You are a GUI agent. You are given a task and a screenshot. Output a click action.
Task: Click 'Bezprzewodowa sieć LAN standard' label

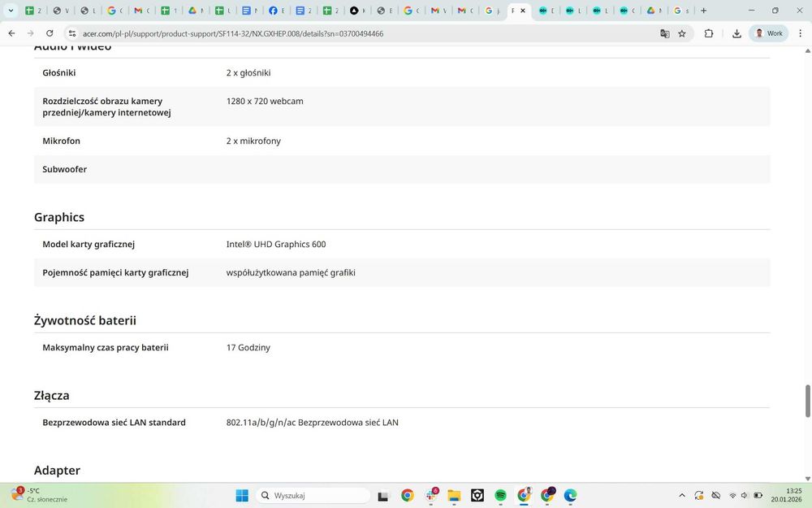point(114,423)
